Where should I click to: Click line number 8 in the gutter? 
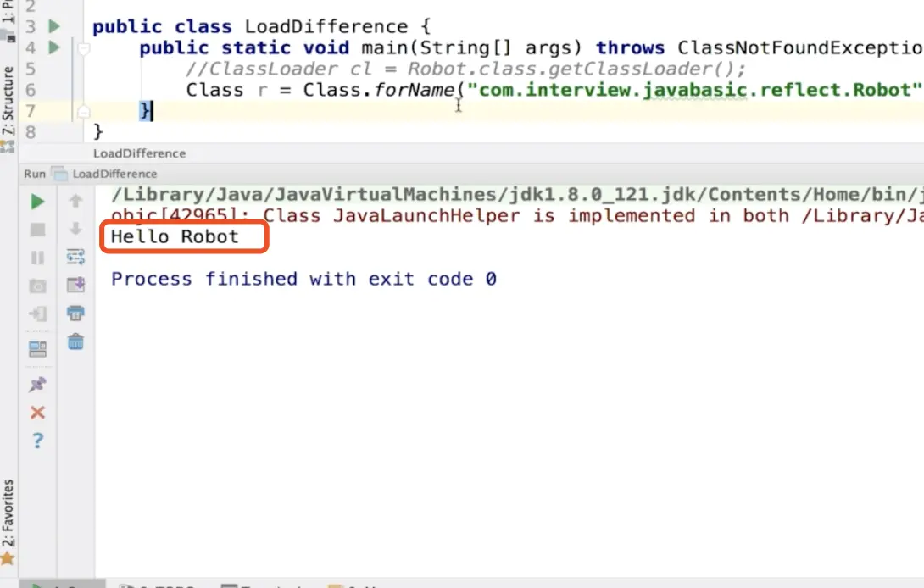tap(31, 132)
